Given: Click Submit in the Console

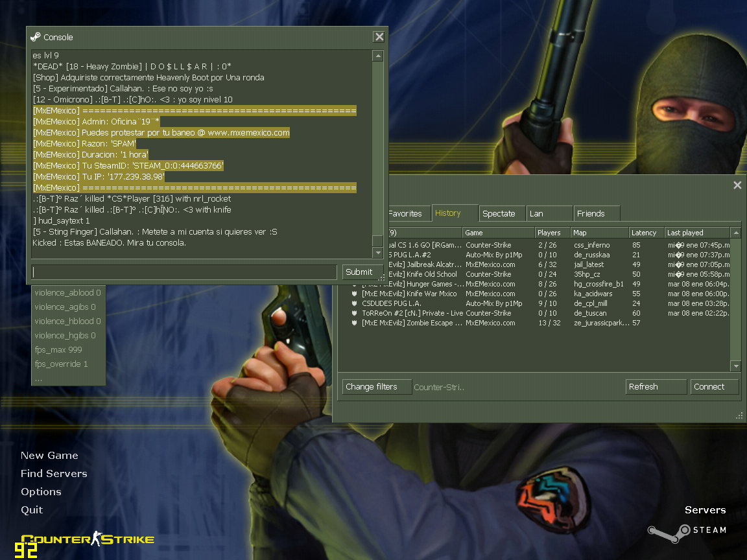Looking at the screenshot, I should (x=362, y=272).
